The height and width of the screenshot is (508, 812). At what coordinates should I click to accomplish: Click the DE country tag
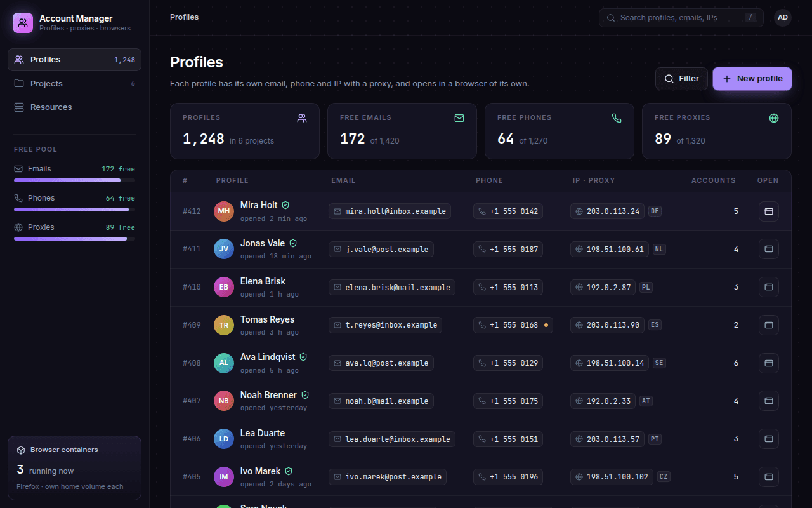[655, 211]
